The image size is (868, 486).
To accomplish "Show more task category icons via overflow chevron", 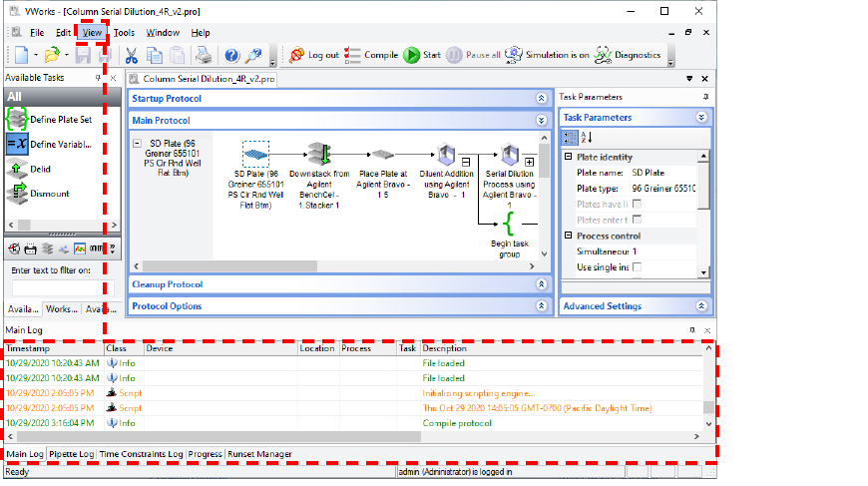I will click(113, 249).
